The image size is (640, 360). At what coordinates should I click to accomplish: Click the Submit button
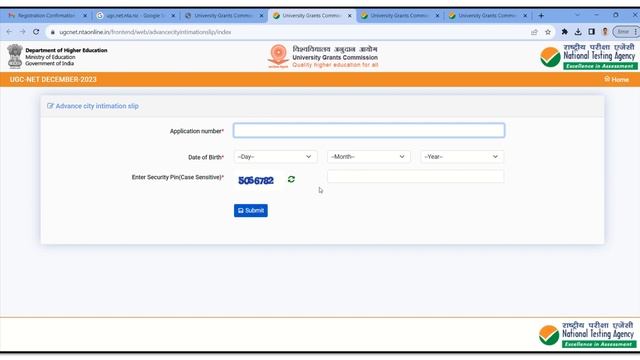[x=251, y=211]
